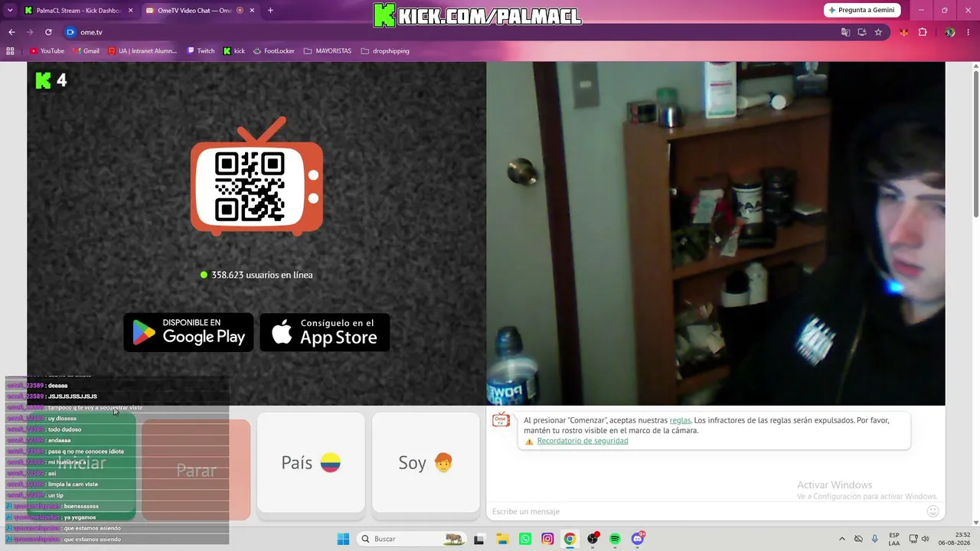Open the País country selector

pos(311,463)
